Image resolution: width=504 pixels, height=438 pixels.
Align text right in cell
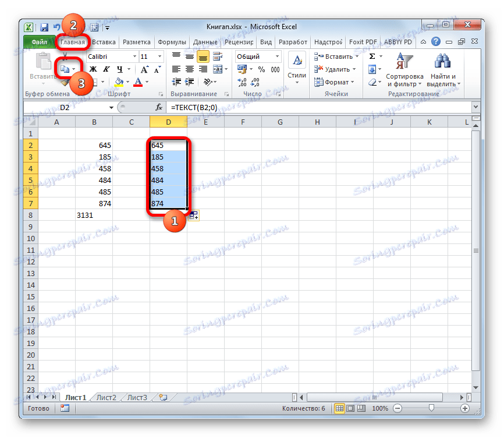click(x=203, y=69)
